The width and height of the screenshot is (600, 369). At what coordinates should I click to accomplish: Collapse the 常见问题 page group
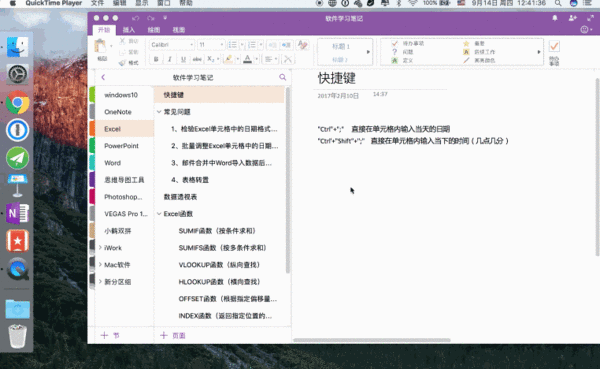(159, 112)
